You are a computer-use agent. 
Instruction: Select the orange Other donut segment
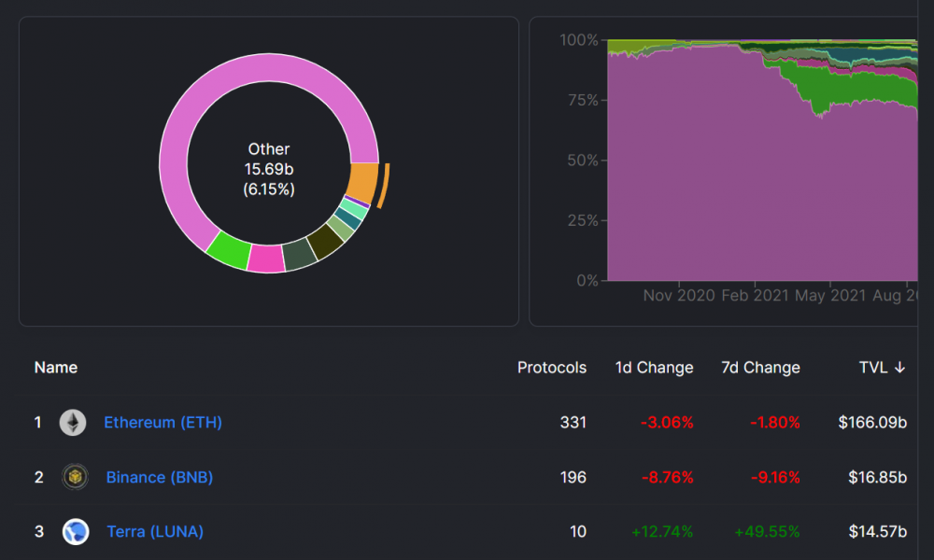(363, 183)
